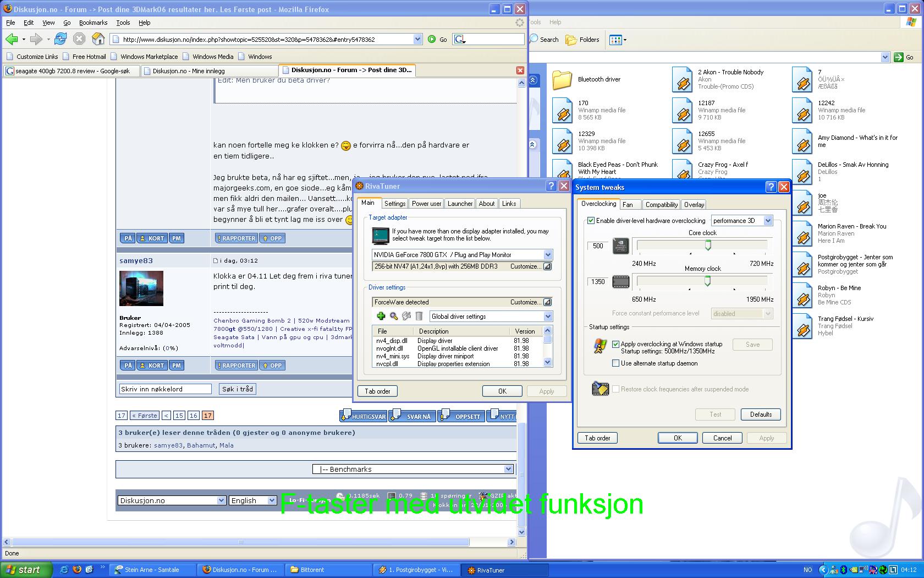Switch to RivaTuner Launcher tab
Image resolution: width=924 pixels, height=578 pixels.
pyautogui.click(x=460, y=204)
